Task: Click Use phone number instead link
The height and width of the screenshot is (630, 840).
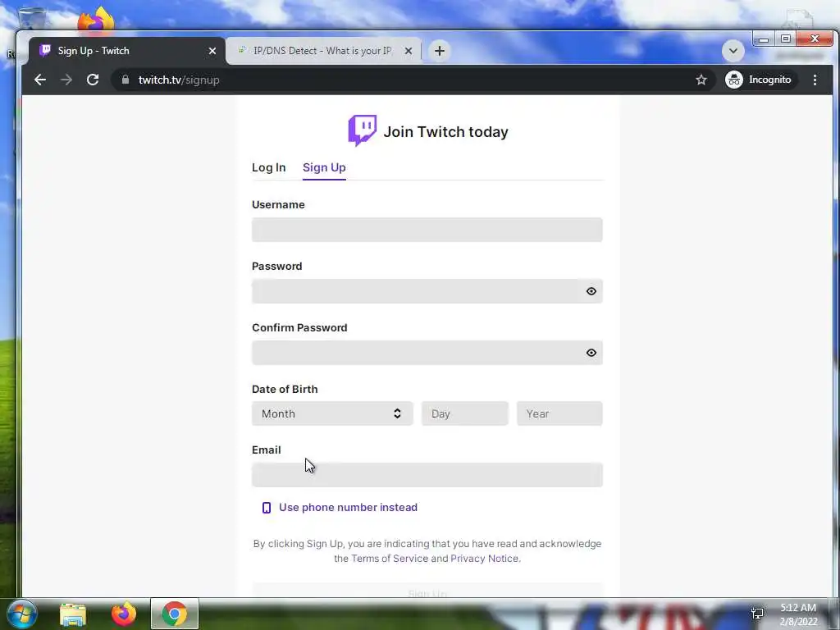Action: click(x=348, y=507)
